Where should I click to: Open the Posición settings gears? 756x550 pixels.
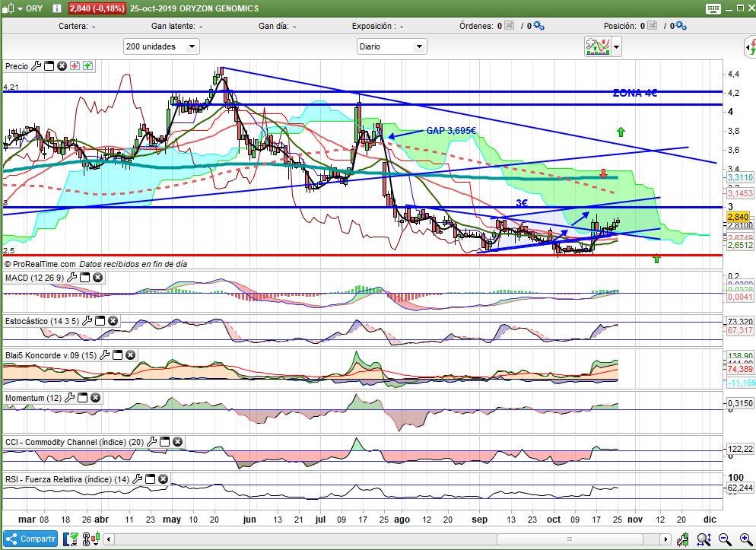[681, 26]
